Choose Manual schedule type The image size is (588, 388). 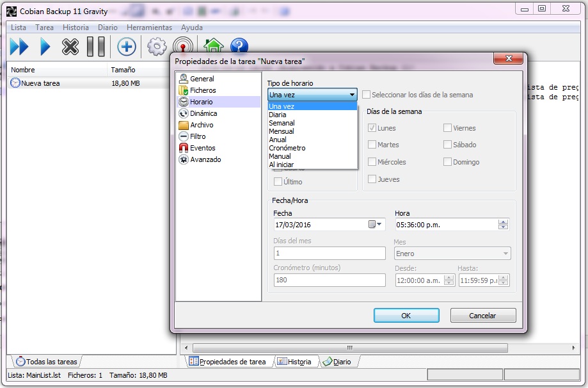tap(312, 156)
